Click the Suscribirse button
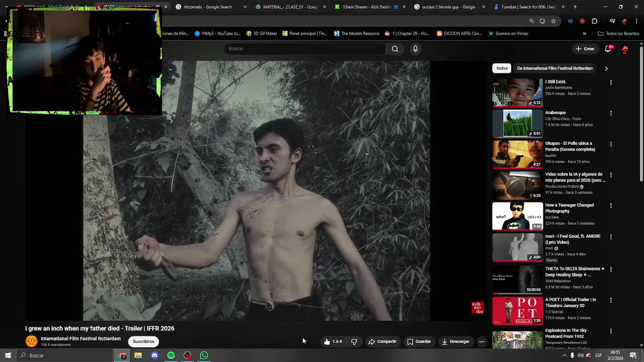644x362 pixels. [x=143, y=341]
